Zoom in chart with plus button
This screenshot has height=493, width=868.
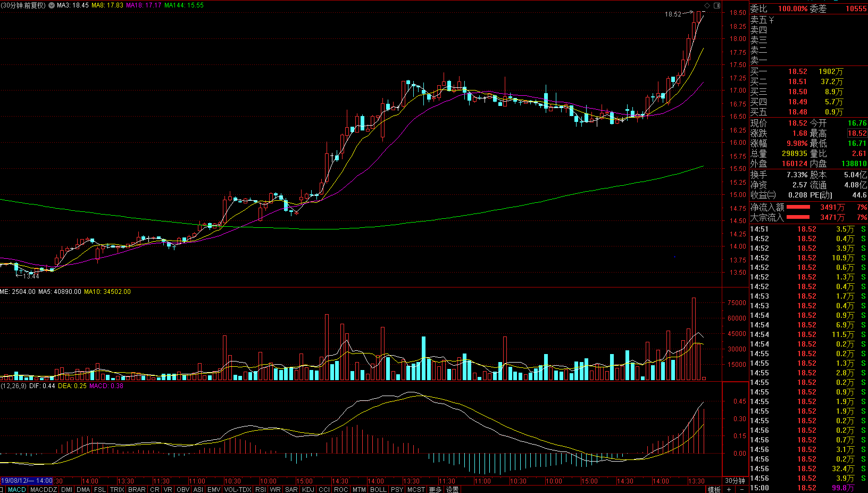click(x=729, y=489)
